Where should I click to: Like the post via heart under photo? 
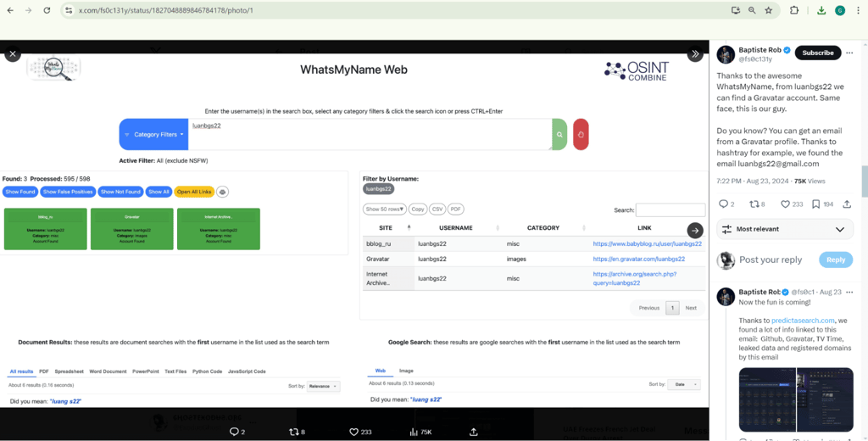(x=353, y=432)
